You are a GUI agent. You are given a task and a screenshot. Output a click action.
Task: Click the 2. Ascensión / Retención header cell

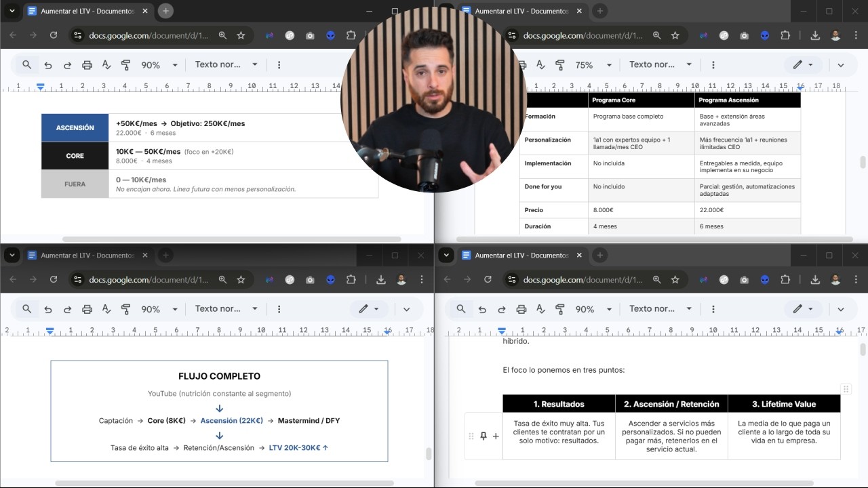coord(671,404)
